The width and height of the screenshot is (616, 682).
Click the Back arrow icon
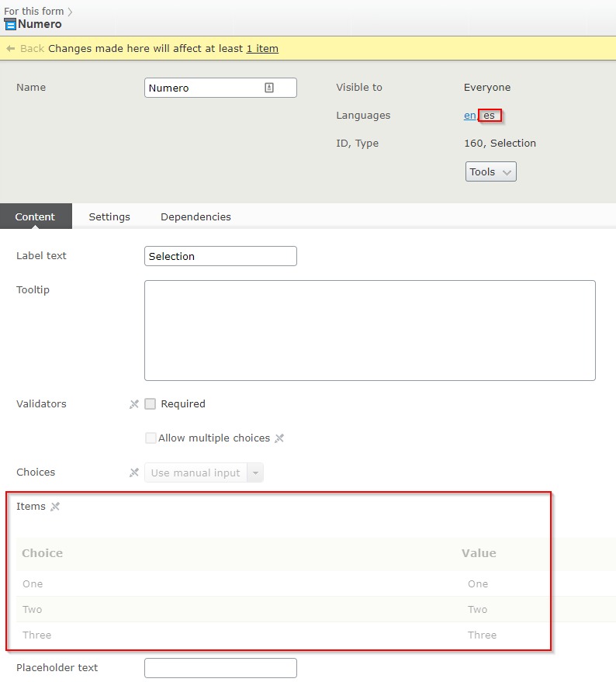click(x=11, y=48)
